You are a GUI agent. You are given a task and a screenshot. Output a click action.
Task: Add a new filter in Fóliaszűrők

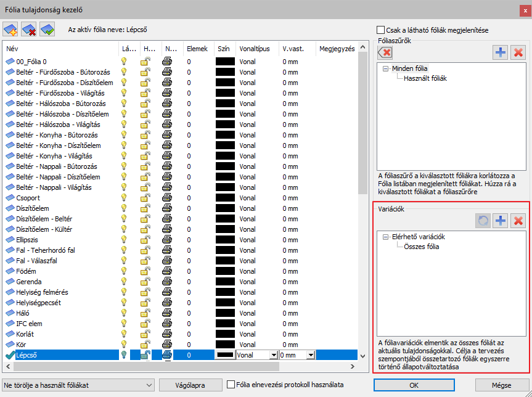pos(501,52)
